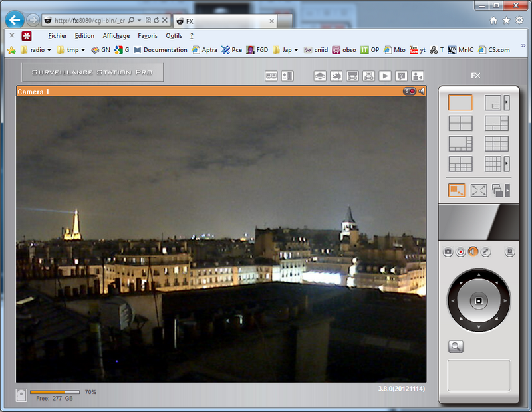
Task: Open the yt YouTube bookmark
Action: [x=418, y=50]
